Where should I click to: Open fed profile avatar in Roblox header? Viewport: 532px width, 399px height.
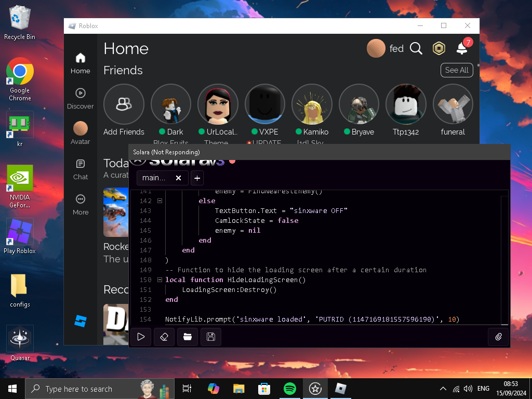click(x=376, y=48)
